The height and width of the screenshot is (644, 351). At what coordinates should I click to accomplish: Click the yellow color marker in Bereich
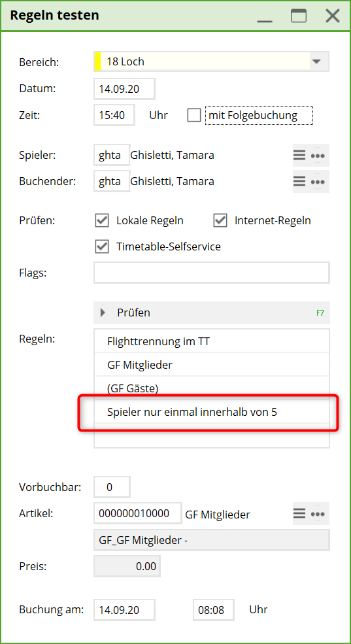[97, 61]
